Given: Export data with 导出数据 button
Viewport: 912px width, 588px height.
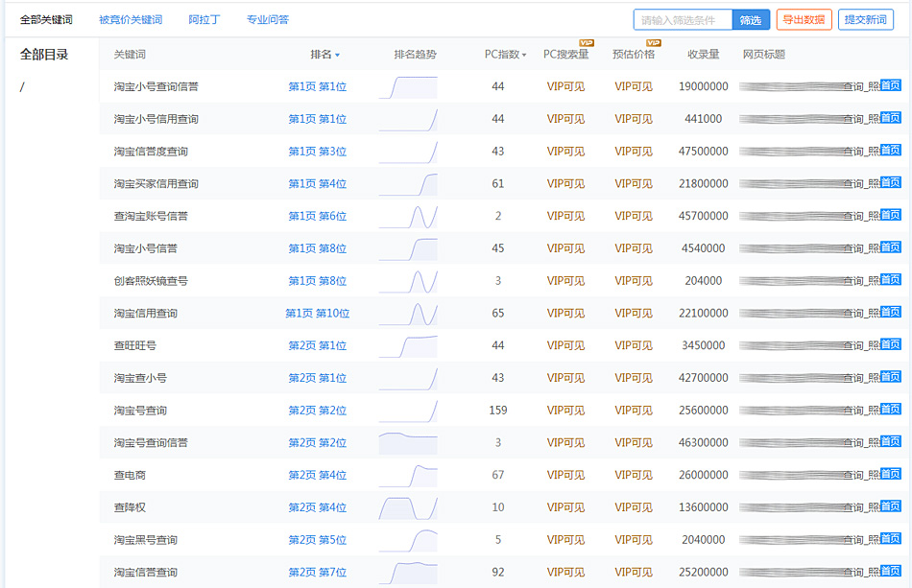Looking at the screenshot, I should [x=804, y=20].
